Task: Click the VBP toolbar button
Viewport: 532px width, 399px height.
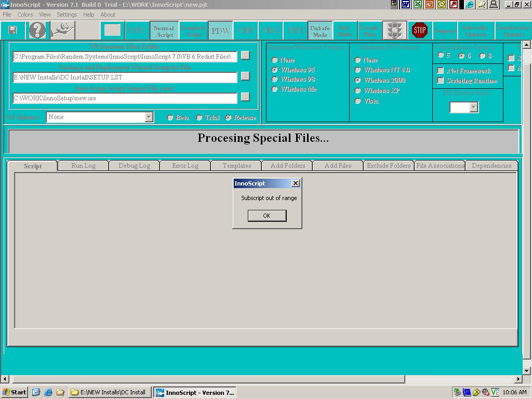Action: coord(245,31)
